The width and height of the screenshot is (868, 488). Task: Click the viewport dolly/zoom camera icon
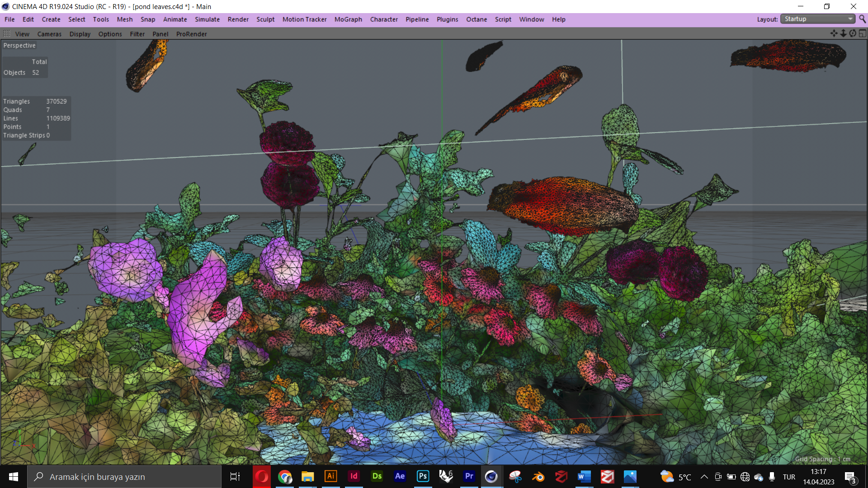(843, 33)
